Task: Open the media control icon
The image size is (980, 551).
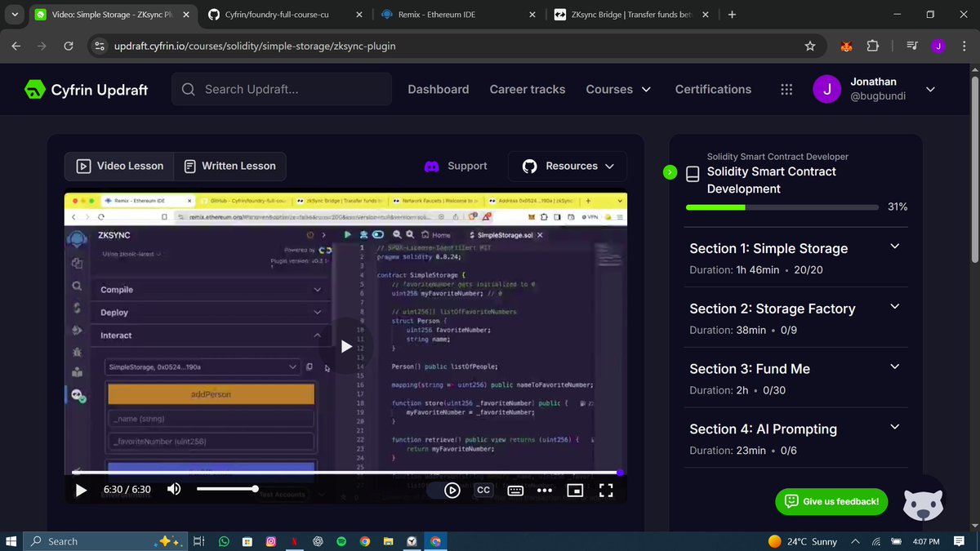Action: tap(912, 47)
